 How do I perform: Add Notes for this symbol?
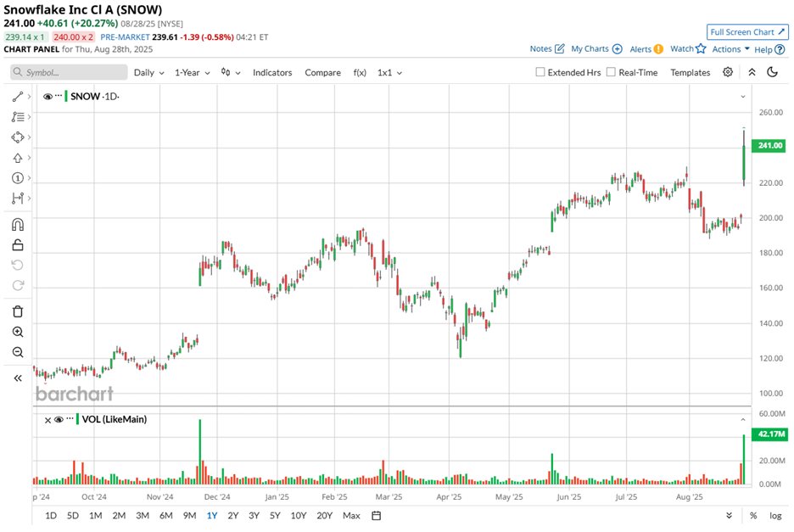[547, 48]
